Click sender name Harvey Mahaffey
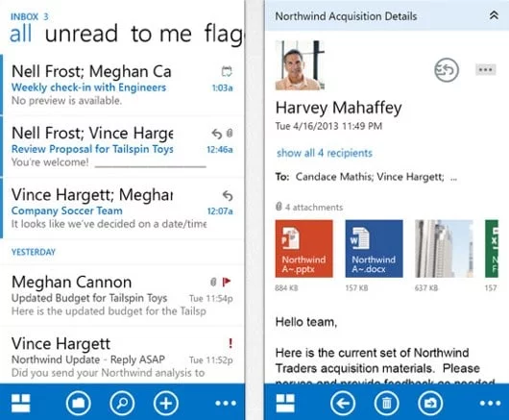 339,108
